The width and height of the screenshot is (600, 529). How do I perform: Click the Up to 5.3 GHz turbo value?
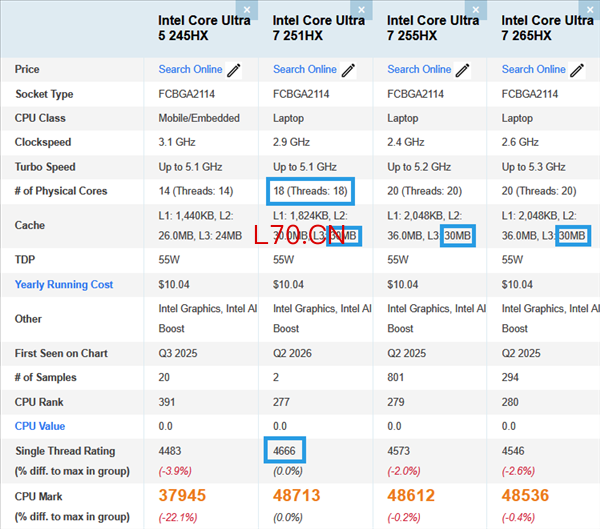(533, 167)
